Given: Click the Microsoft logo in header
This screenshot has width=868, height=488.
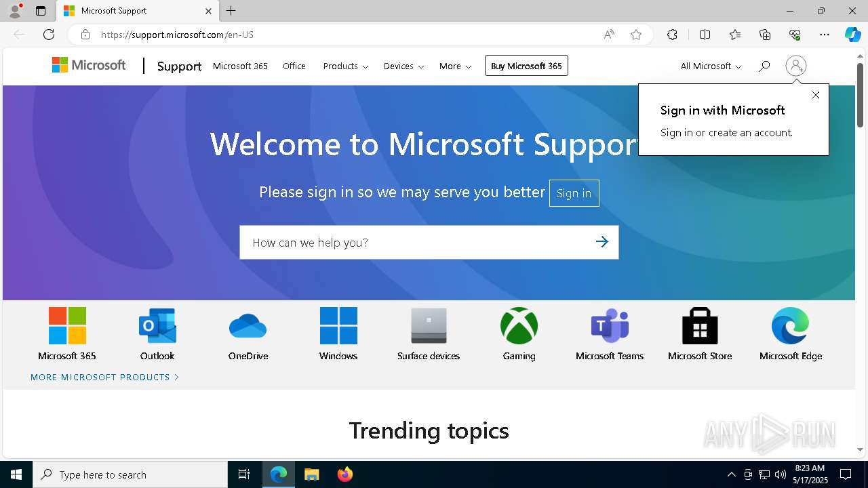Looking at the screenshot, I should point(89,65).
